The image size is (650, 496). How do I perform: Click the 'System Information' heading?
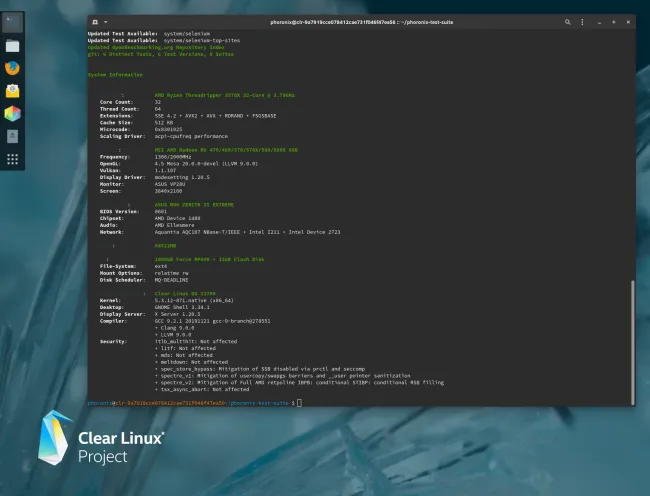[x=115, y=75]
